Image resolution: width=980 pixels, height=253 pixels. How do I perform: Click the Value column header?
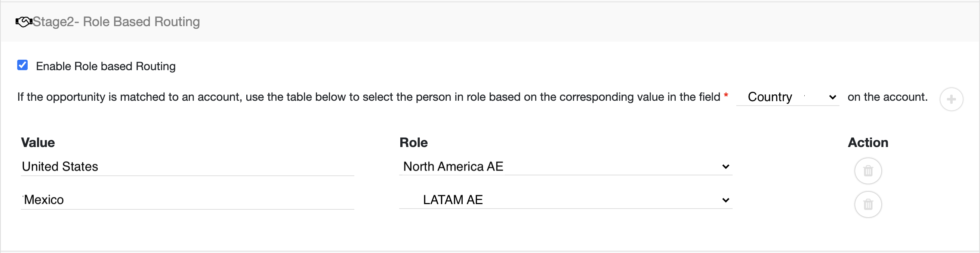38,143
